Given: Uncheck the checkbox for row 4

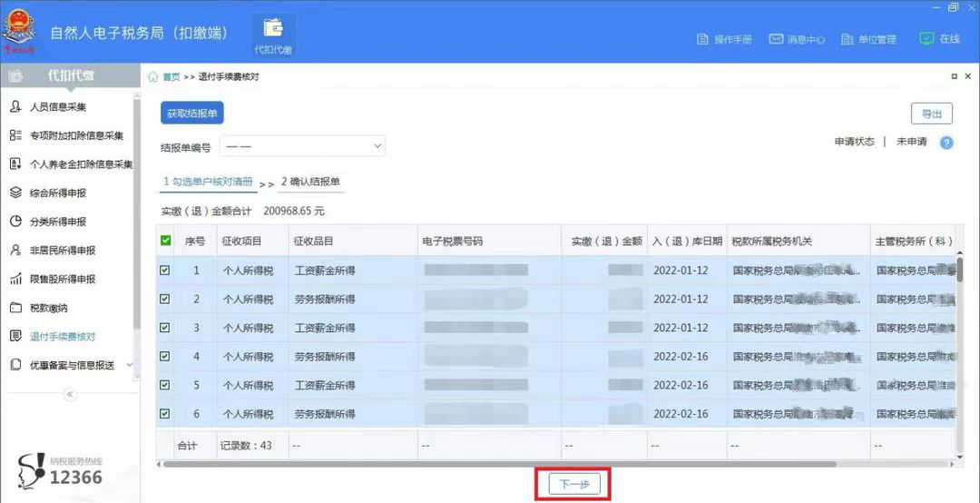Looking at the screenshot, I should coord(165,356).
